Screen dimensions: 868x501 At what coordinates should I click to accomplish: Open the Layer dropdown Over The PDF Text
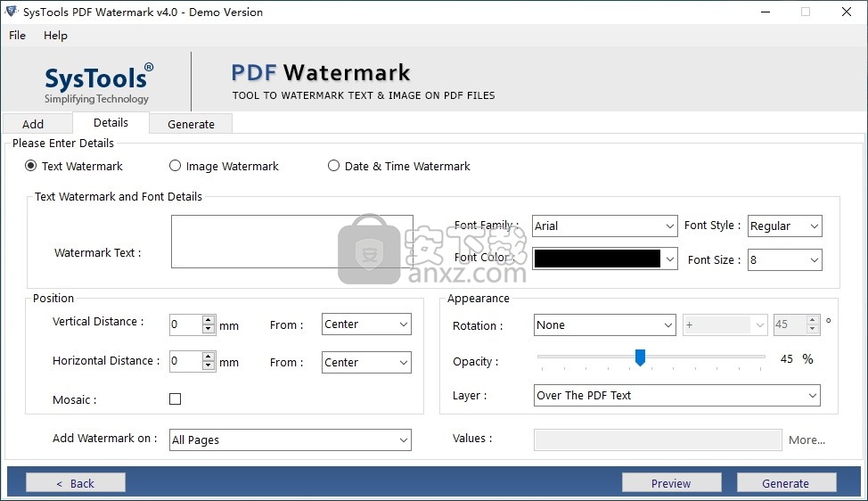click(676, 395)
